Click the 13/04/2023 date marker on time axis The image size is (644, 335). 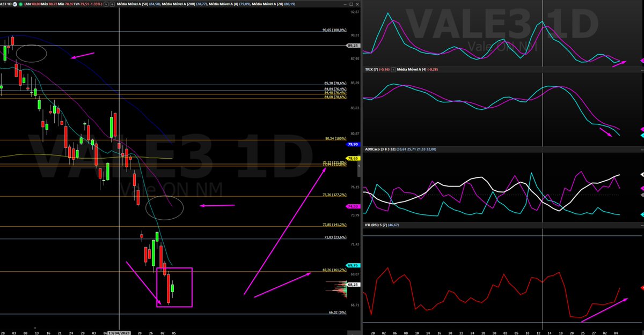coord(119,332)
